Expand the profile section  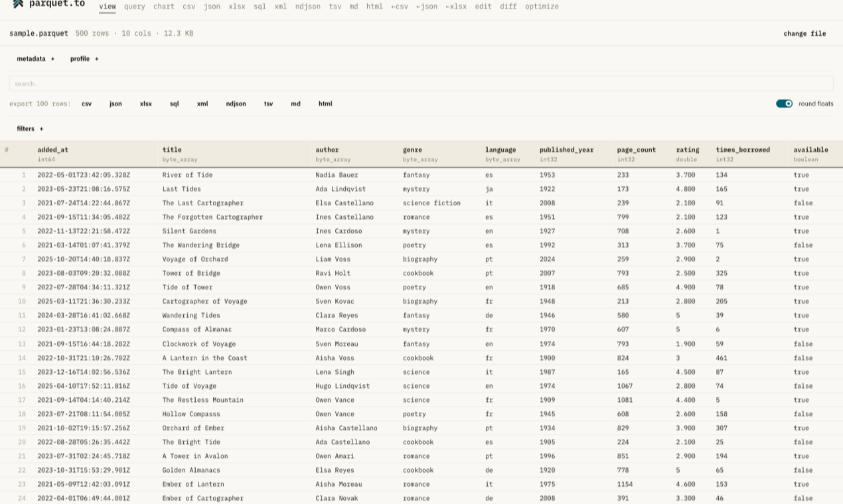84,59
